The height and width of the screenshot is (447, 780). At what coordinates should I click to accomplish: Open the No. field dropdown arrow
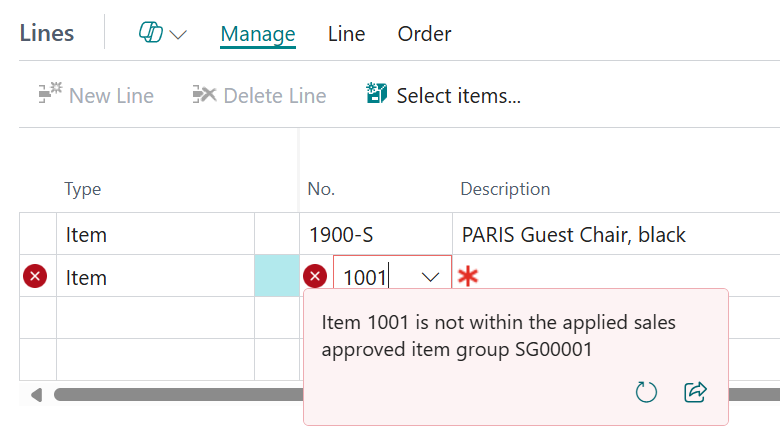pyautogui.click(x=430, y=277)
